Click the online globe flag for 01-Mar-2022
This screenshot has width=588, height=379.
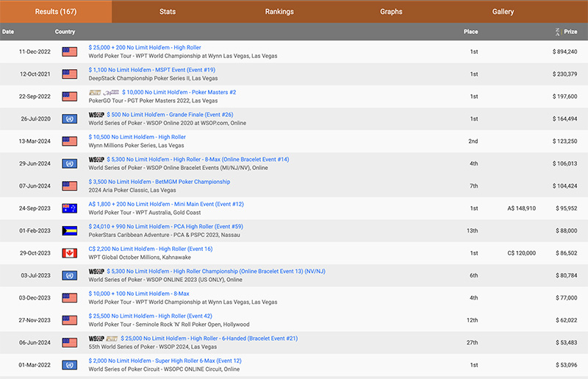click(x=70, y=365)
